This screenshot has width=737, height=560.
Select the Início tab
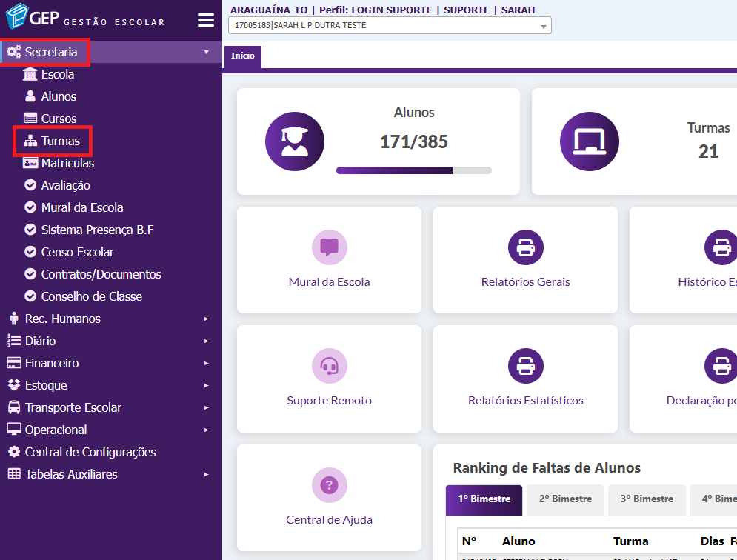tap(242, 56)
